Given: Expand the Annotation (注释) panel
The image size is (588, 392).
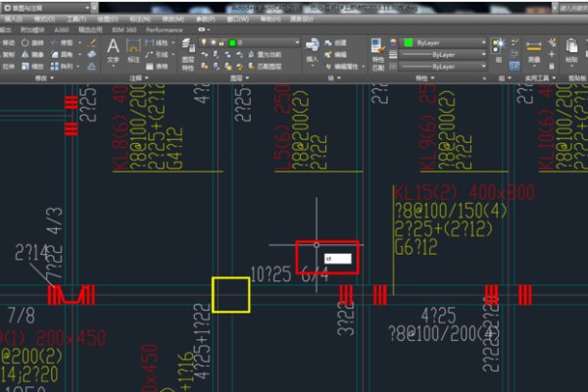Looking at the screenshot, I should click(138, 78).
